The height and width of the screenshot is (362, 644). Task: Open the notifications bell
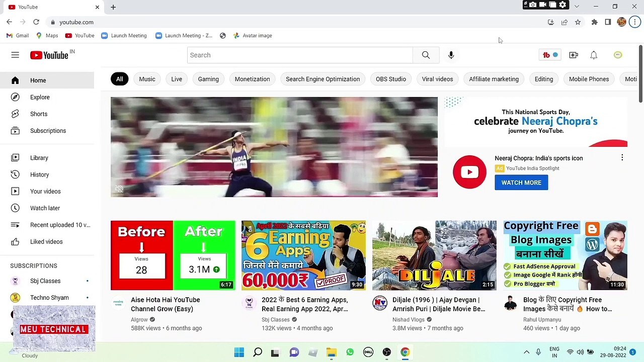pyautogui.click(x=594, y=55)
